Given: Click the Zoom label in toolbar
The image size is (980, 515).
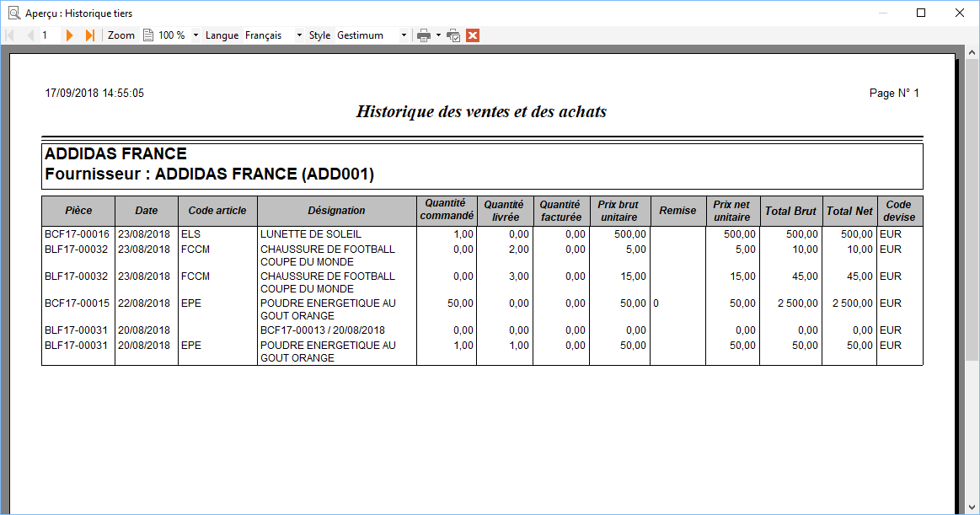Looking at the screenshot, I should (120, 35).
